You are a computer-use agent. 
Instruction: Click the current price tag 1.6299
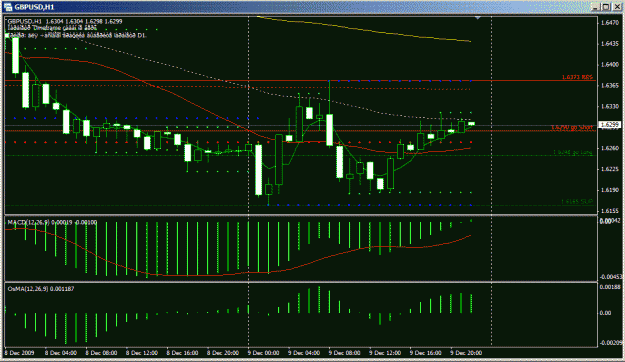click(x=610, y=125)
